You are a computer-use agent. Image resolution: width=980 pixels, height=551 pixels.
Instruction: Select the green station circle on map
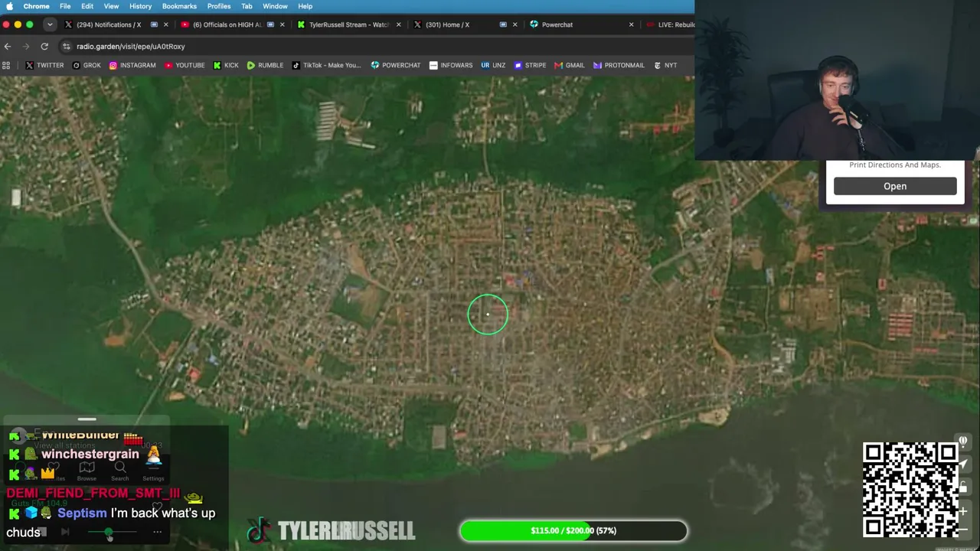488,315
